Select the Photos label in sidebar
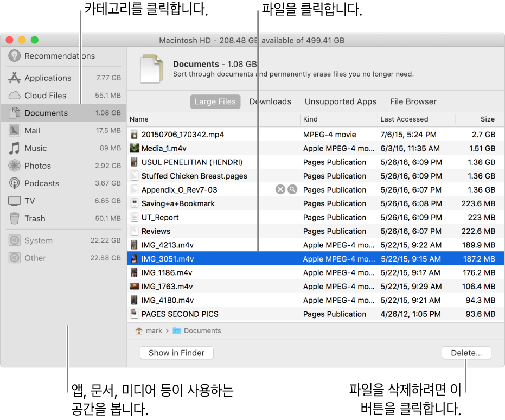 37,166
